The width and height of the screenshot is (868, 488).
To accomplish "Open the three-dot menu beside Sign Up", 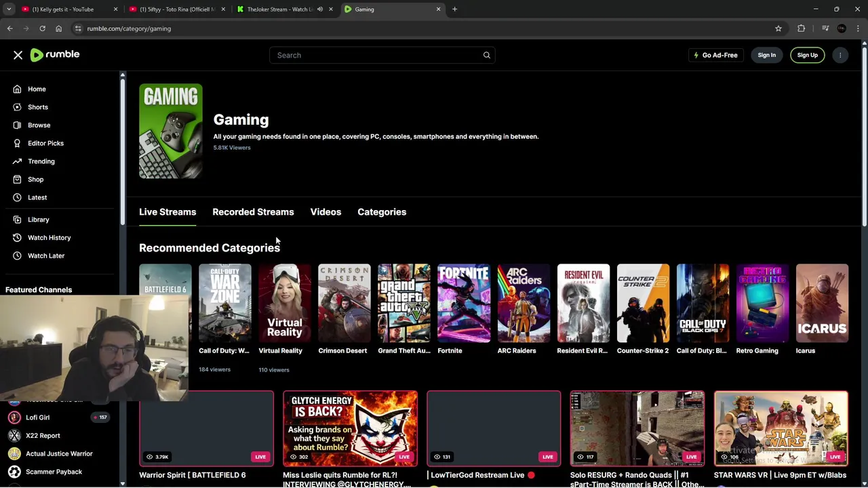I will point(840,55).
